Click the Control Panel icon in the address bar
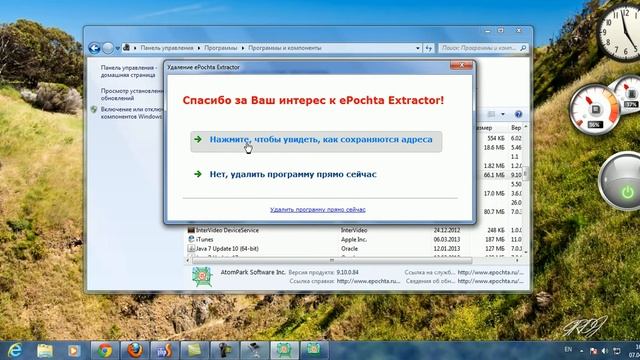The width and height of the screenshot is (640, 360). click(127, 48)
